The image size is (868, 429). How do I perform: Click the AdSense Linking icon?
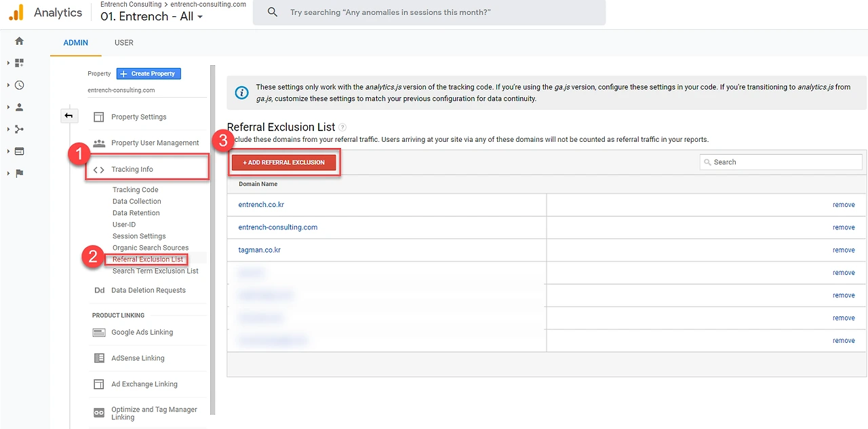coord(99,358)
